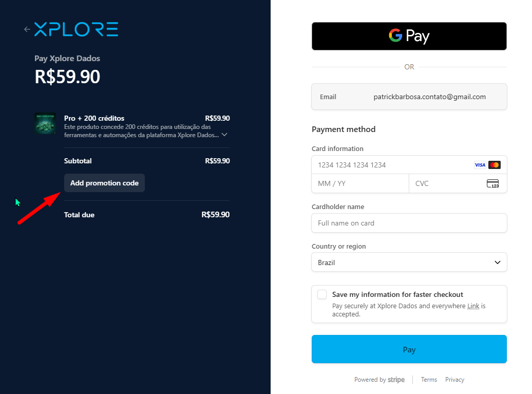Focus the MM / YY expiry field
532x394 pixels.
point(359,183)
